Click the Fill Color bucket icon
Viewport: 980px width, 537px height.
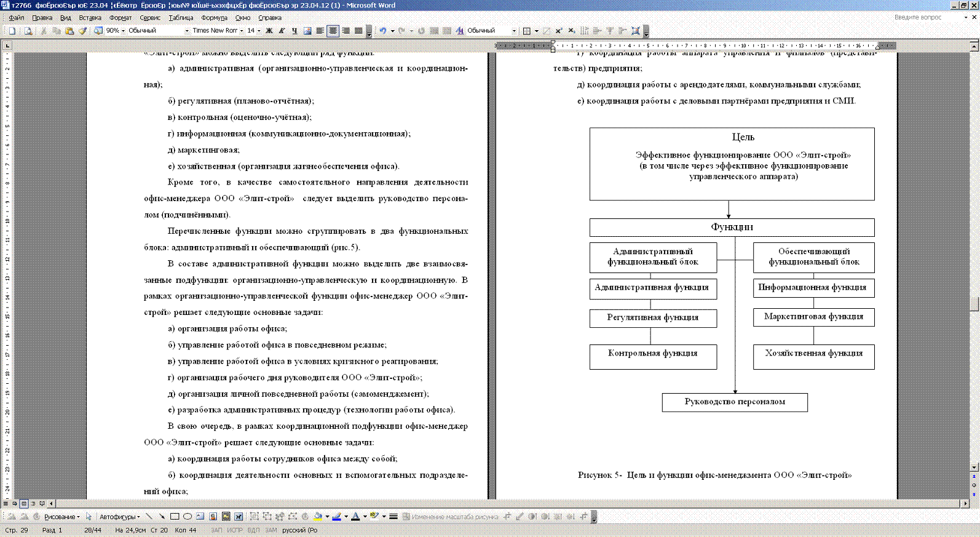point(318,517)
